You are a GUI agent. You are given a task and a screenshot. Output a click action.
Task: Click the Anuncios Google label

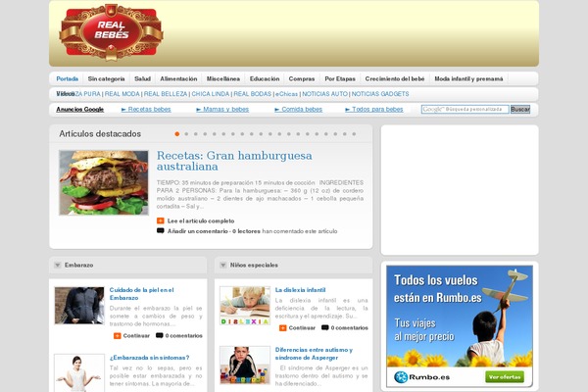(x=80, y=109)
